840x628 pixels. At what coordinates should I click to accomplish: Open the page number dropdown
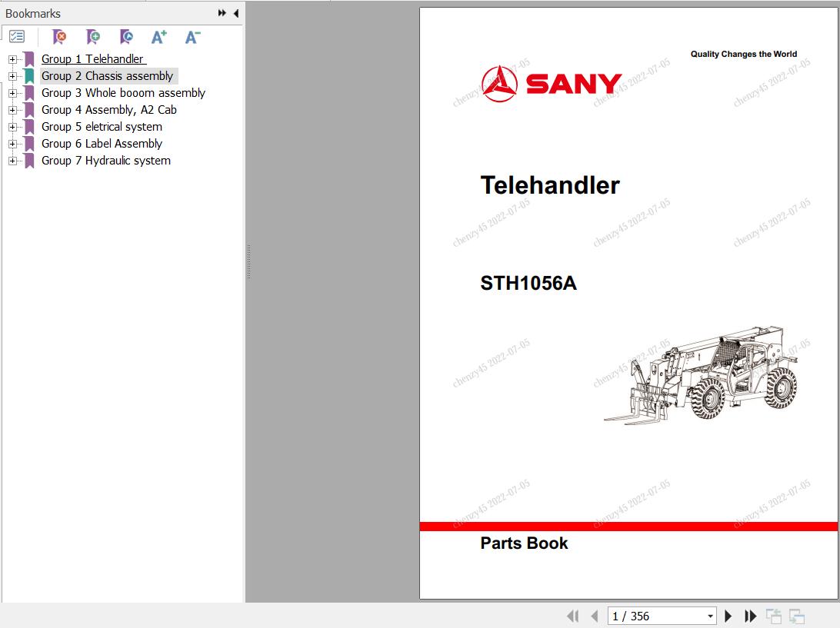pyautogui.click(x=708, y=616)
